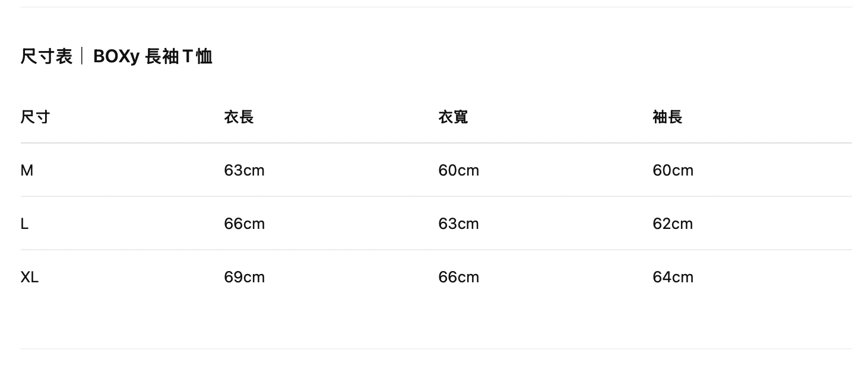Click the vertical bar separator in the title
Viewport: 868px width, 376px height.
pos(83,56)
